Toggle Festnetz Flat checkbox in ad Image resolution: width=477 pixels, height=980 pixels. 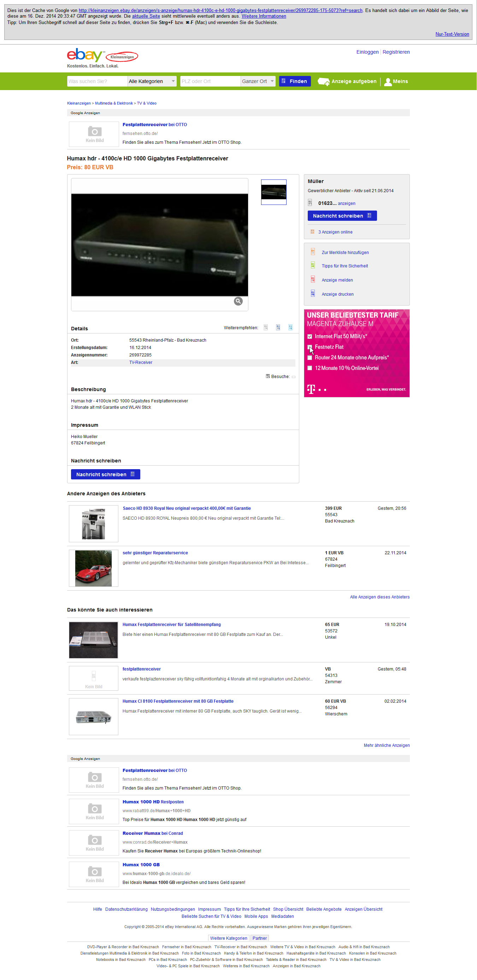310,347
